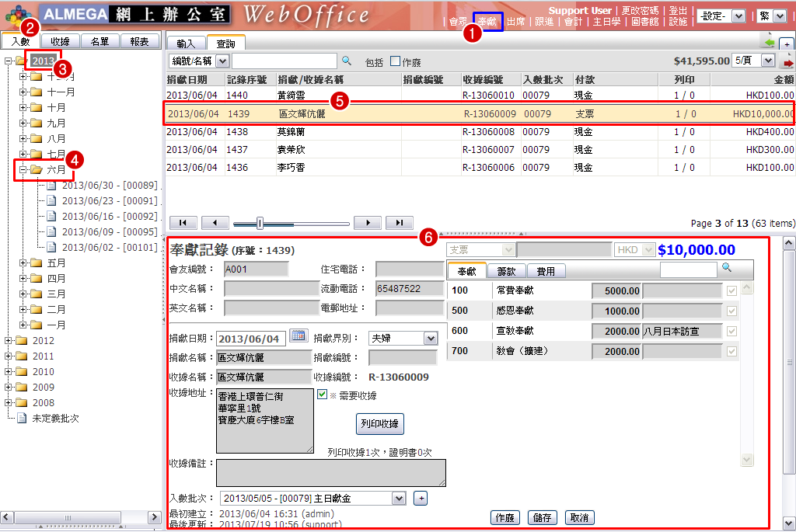Image resolution: width=796 pixels, height=532 pixels.
Task: Jump to the last page of records
Action: (399, 223)
